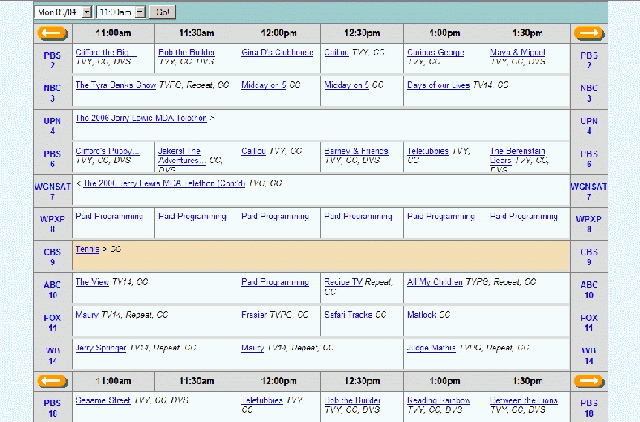
Task: Open Paid Programming in the ABC 10 row
Action: click(275, 282)
